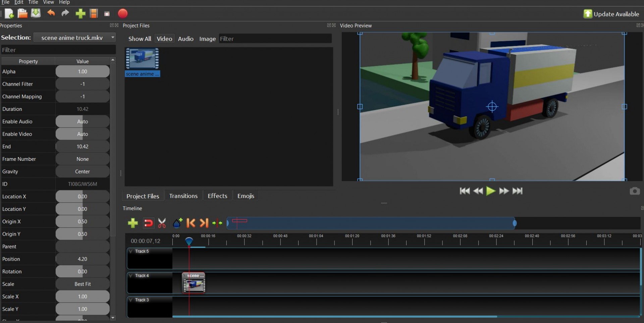Switch to the Transitions tab
The height and width of the screenshot is (323, 644).
tap(183, 196)
